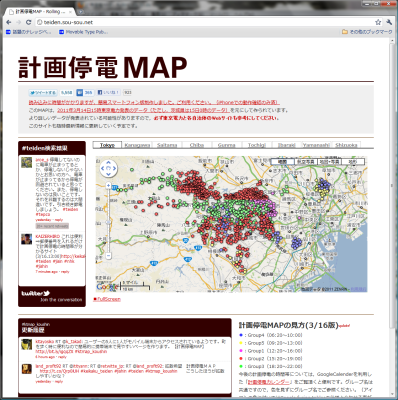Switch to the Chiba tab
The height and width of the screenshot is (400, 398).
pyautogui.click(x=197, y=145)
